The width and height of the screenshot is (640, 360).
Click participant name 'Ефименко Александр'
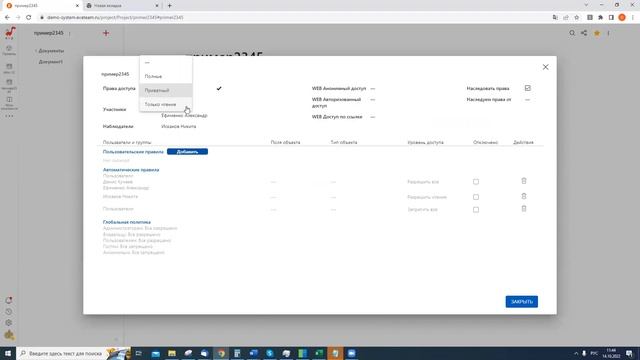(x=184, y=116)
